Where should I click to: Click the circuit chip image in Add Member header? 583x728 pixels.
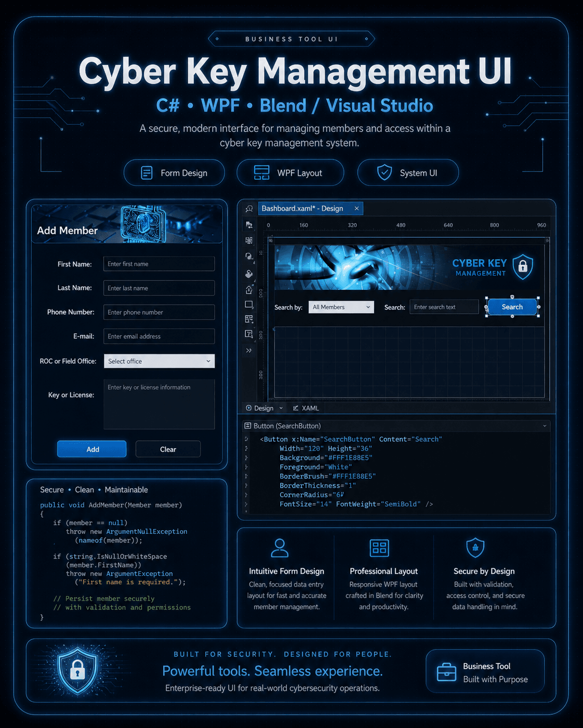(x=143, y=224)
